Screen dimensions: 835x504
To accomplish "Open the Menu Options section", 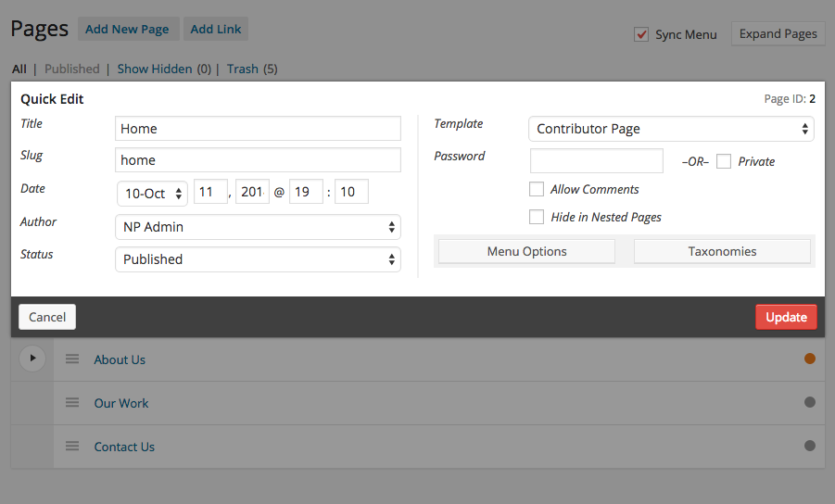I will 526,251.
